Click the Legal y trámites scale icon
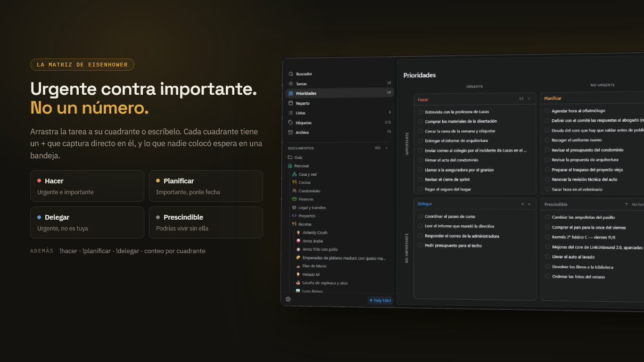 point(294,207)
